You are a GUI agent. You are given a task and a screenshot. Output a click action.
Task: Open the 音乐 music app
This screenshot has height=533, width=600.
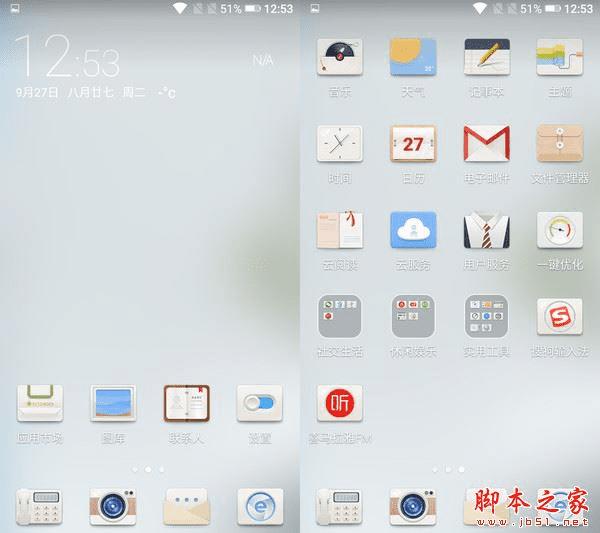(x=339, y=57)
